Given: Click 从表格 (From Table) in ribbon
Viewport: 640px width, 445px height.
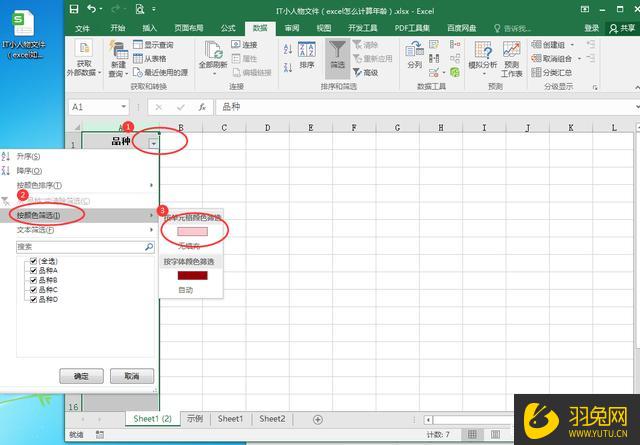Looking at the screenshot, I should (150, 58).
